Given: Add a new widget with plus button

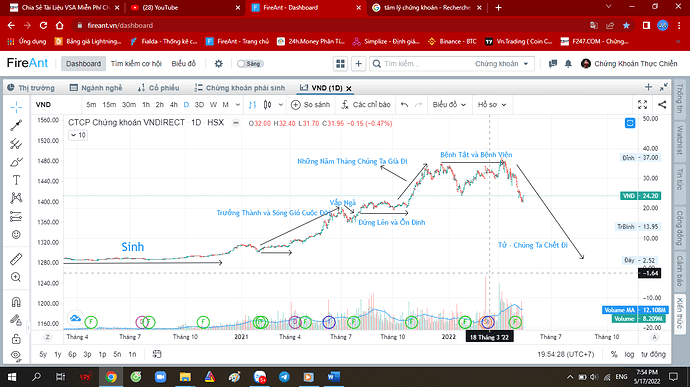Looking at the screenshot, I should [358, 64].
